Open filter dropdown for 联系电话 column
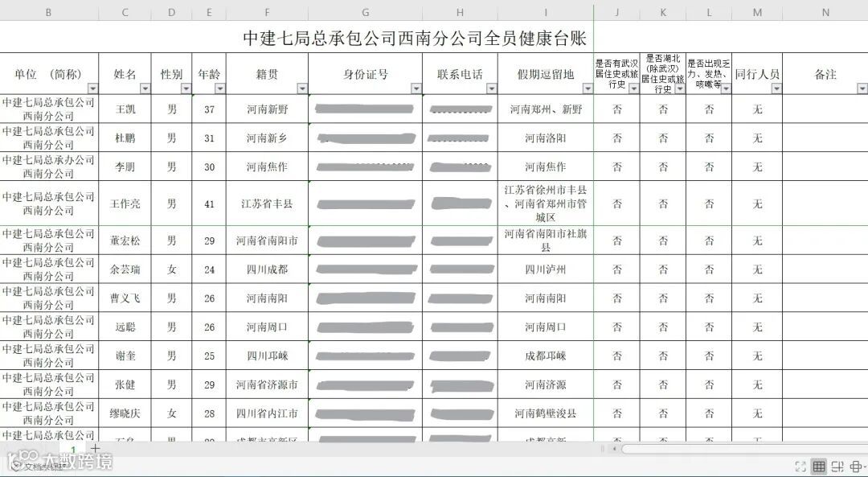This screenshot has width=868, height=477. click(x=492, y=88)
